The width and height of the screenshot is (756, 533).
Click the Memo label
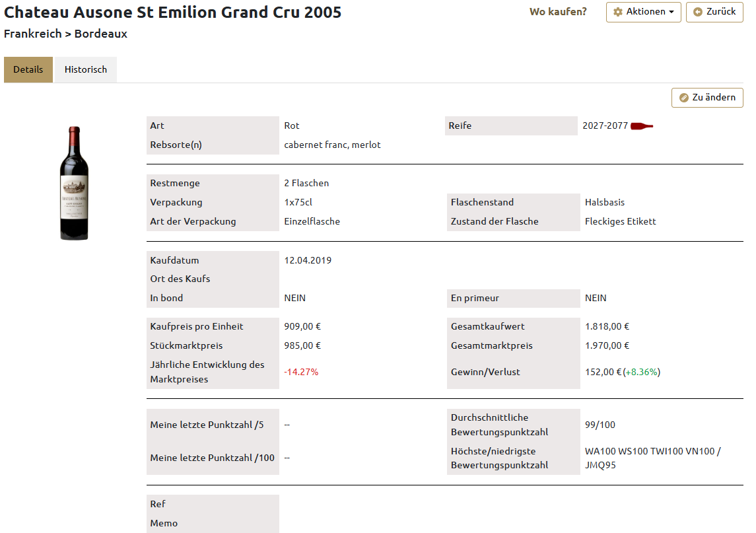(x=164, y=523)
